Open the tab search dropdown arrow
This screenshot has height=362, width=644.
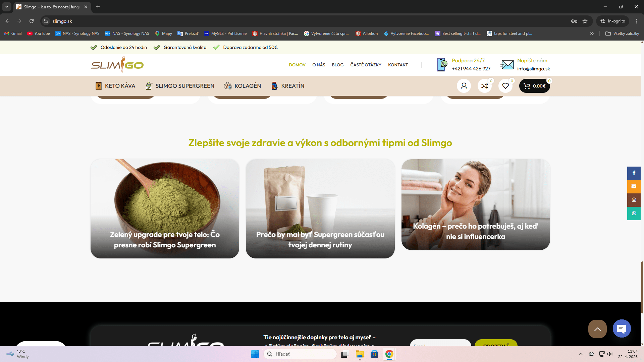point(6,7)
